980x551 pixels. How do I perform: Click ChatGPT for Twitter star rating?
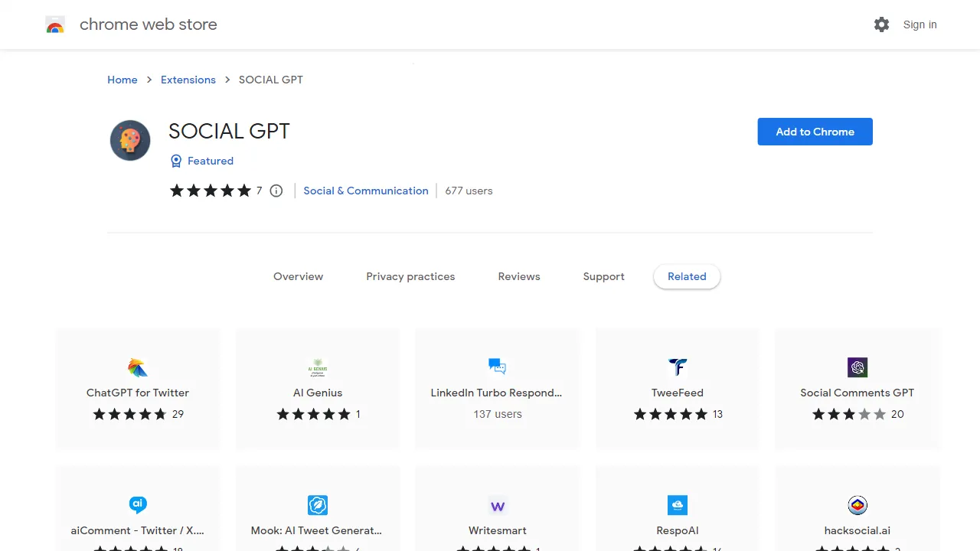click(129, 414)
